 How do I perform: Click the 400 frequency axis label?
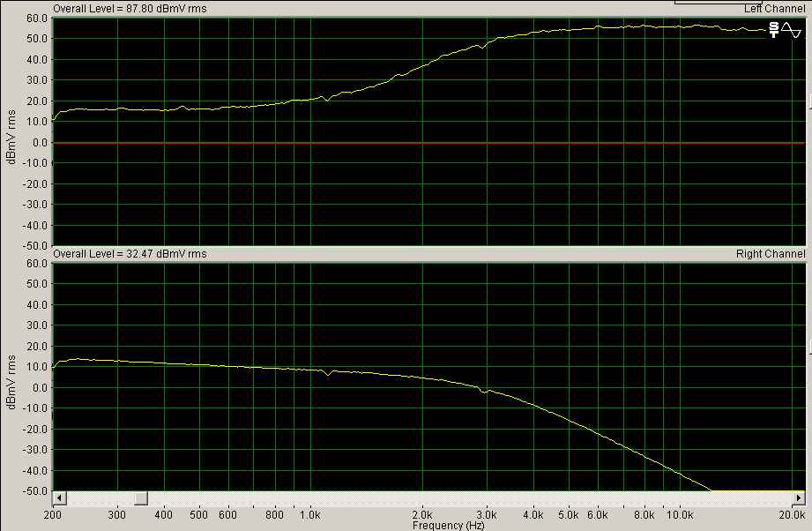164,515
